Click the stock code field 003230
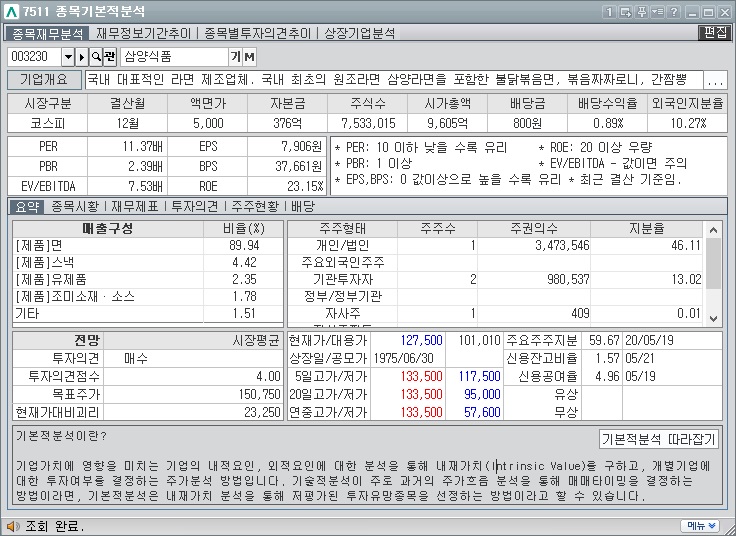 tap(34, 57)
